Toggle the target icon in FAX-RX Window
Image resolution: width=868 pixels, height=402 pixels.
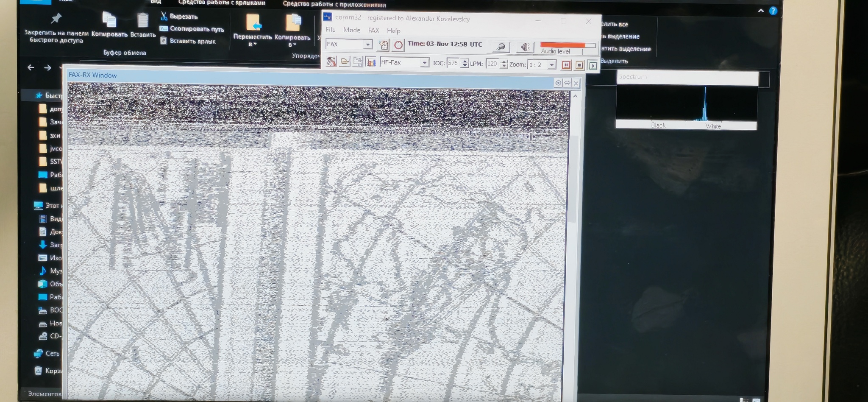coord(558,83)
